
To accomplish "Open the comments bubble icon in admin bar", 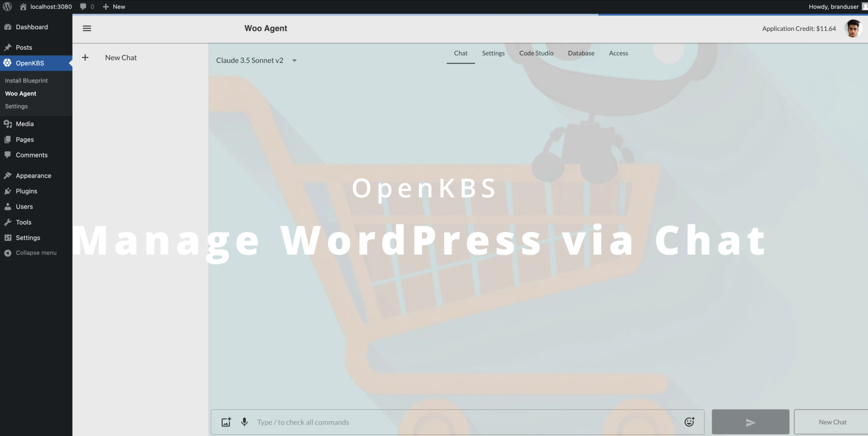I will [x=83, y=6].
